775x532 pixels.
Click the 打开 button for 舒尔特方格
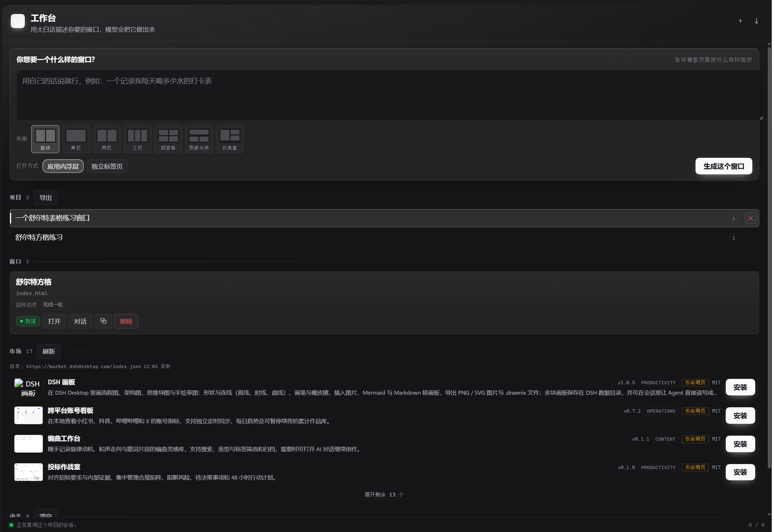click(54, 321)
